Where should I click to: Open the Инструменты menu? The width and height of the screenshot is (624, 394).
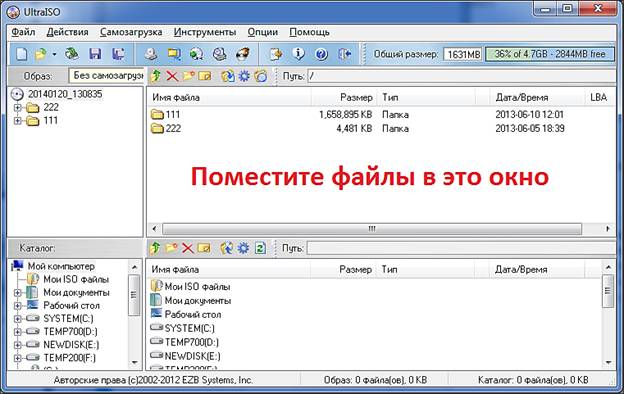[x=205, y=32]
